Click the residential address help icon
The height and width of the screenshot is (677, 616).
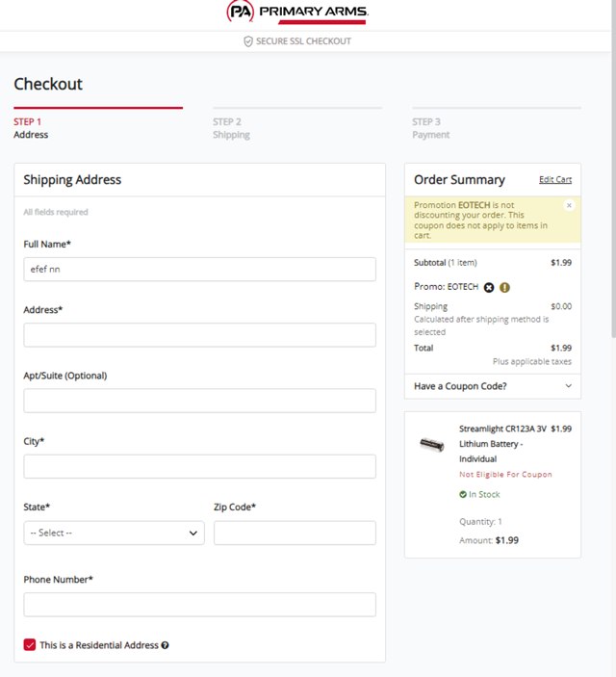click(x=166, y=645)
